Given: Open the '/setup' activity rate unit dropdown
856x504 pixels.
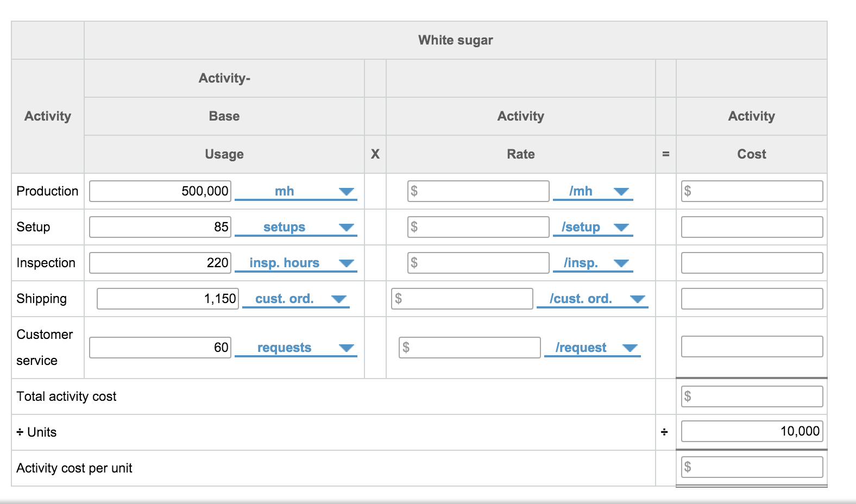Looking at the screenshot, I should tap(593, 227).
